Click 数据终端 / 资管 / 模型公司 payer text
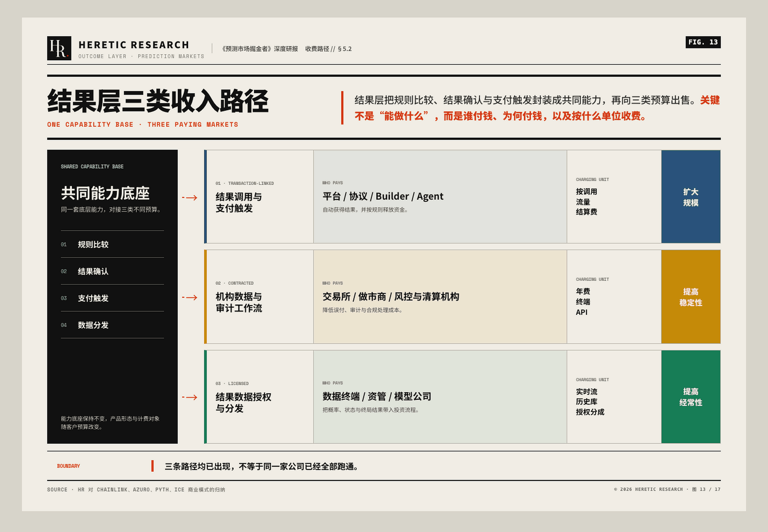The width and height of the screenshot is (768, 532). tap(377, 396)
